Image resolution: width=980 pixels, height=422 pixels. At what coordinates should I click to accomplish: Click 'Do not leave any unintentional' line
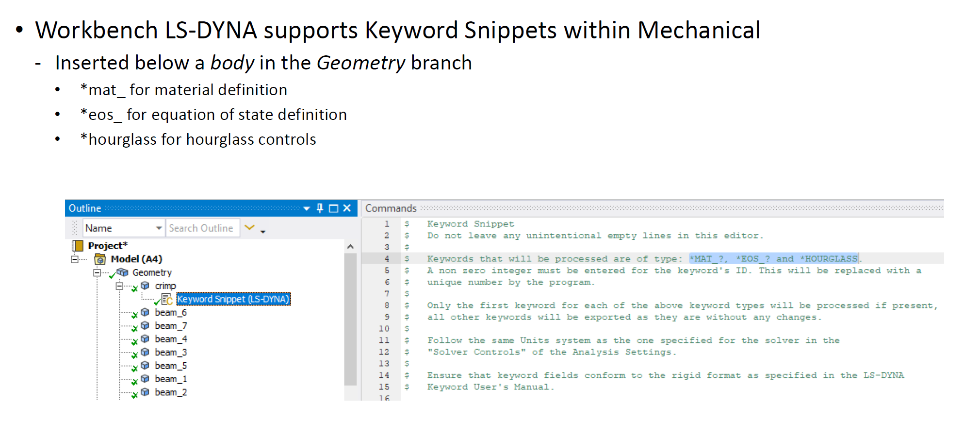point(595,236)
